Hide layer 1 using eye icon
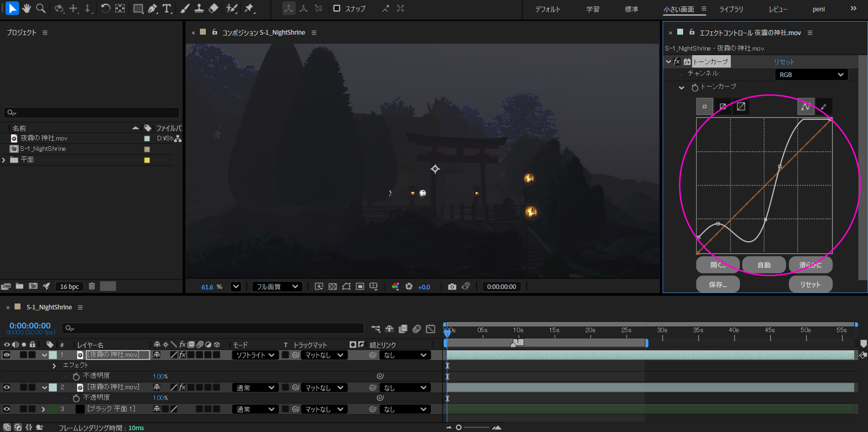868x432 pixels. click(7, 355)
